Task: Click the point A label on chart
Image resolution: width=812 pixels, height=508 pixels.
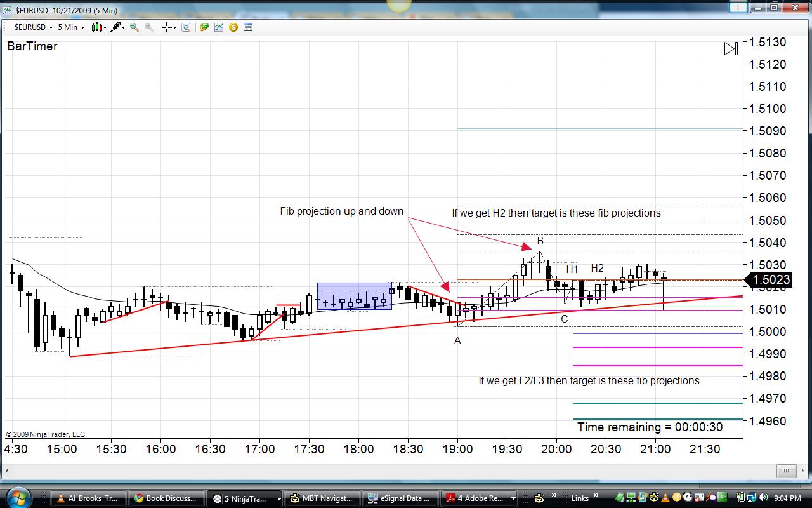Action: (457, 341)
